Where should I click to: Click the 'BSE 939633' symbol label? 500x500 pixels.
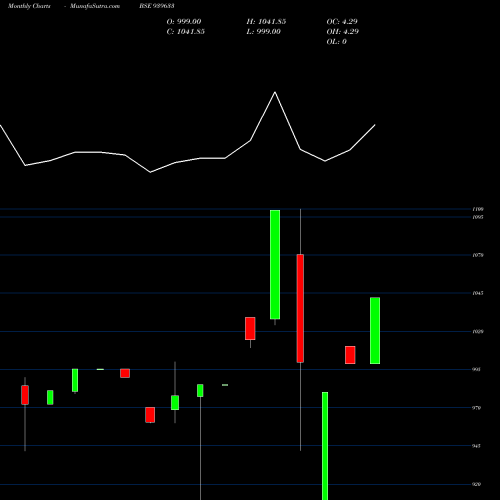point(157,6)
